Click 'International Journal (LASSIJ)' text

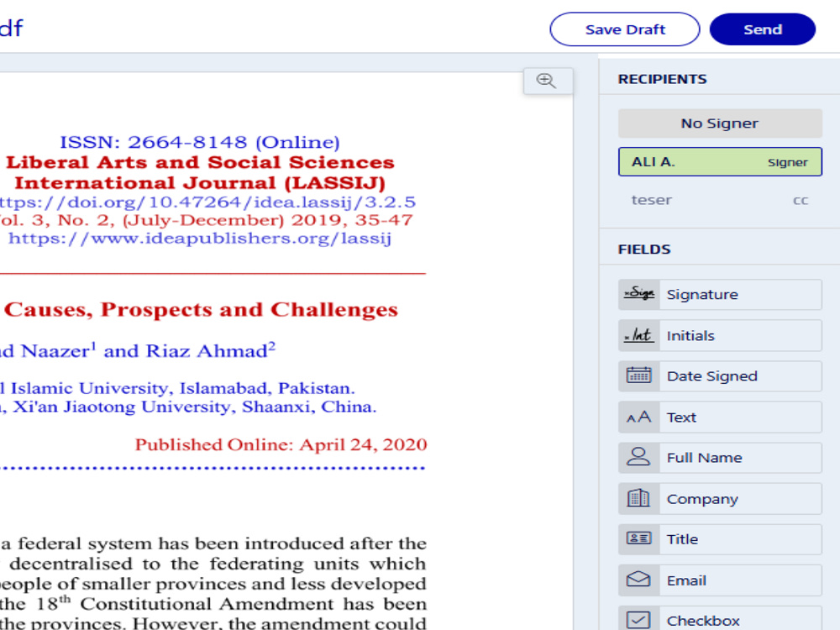200,182
